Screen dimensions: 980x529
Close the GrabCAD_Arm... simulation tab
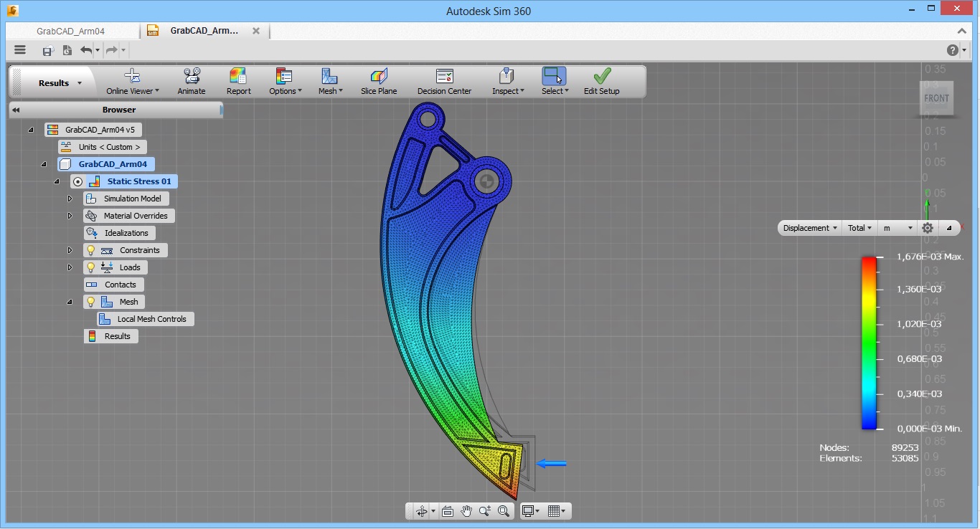(256, 31)
